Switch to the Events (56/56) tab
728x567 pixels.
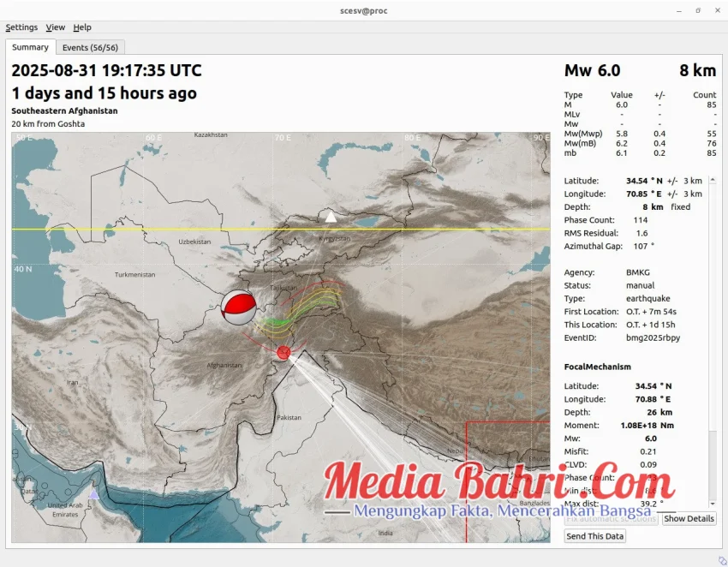90,47
